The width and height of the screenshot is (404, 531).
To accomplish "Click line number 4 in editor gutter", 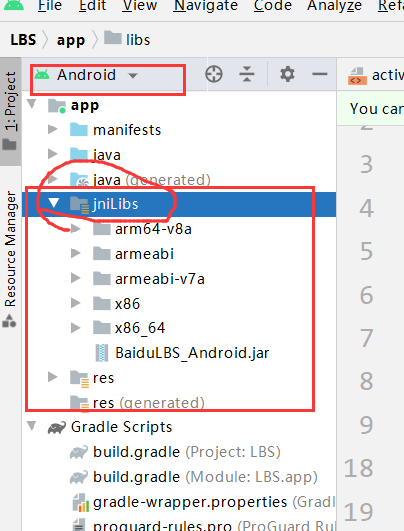I will 366,208.
